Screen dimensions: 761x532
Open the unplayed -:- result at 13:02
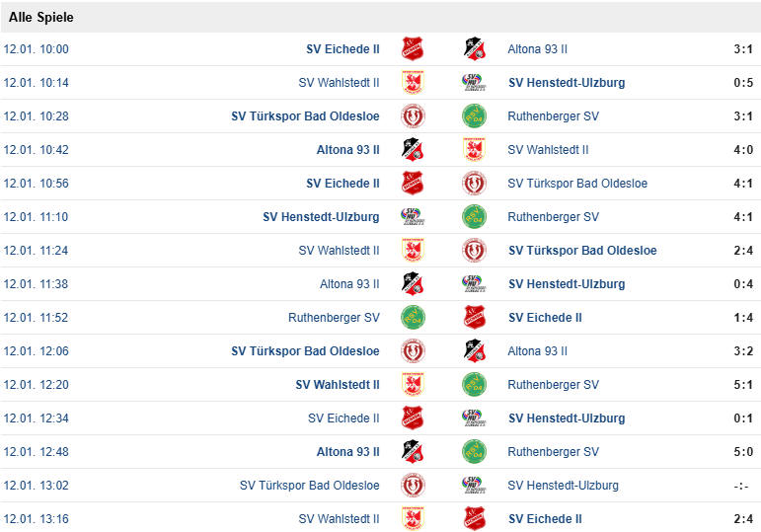pos(741,486)
